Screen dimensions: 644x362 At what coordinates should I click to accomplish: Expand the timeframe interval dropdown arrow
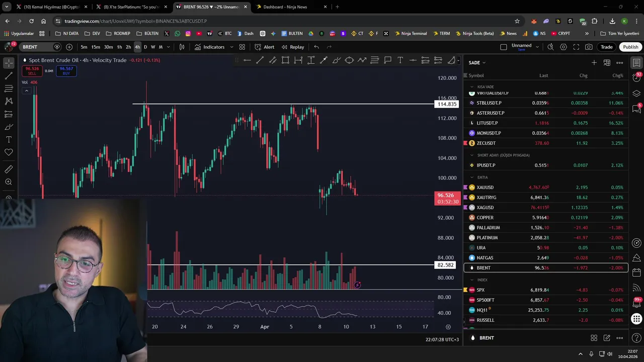[x=168, y=47]
